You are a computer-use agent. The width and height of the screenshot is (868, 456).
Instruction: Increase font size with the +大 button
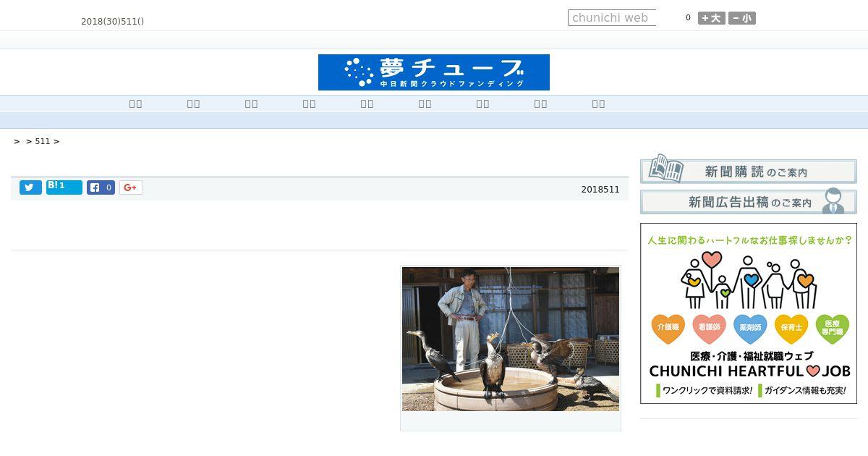tap(712, 18)
